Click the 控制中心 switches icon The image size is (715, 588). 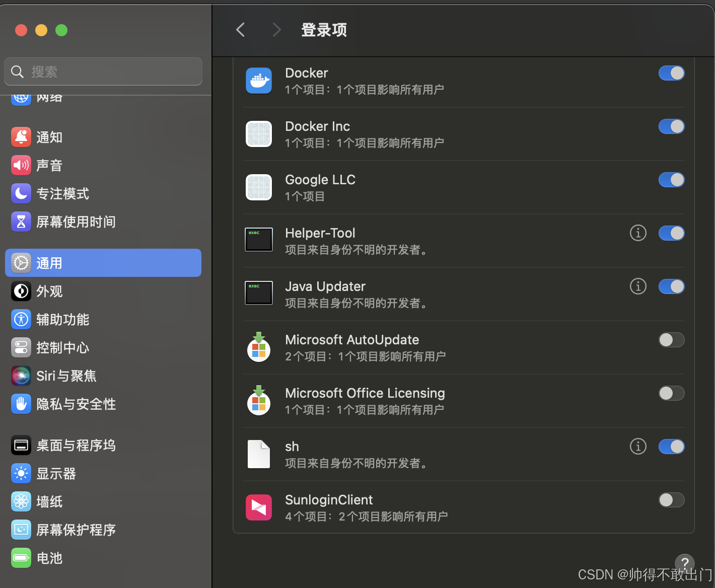[21, 347]
